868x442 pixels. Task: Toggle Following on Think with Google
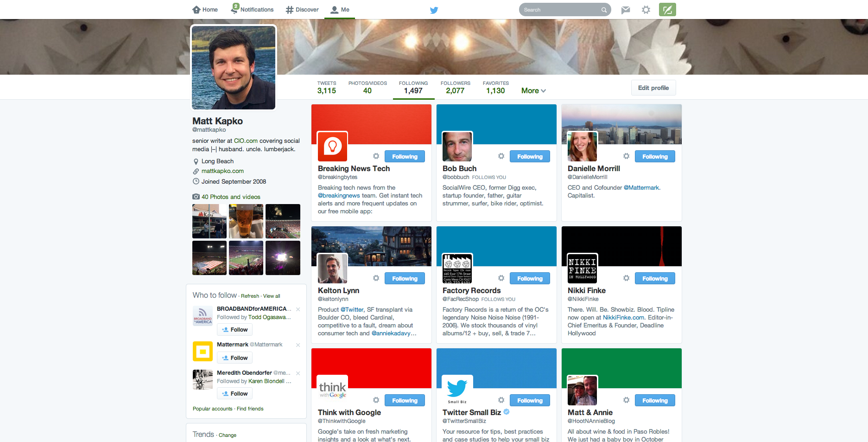405,401
